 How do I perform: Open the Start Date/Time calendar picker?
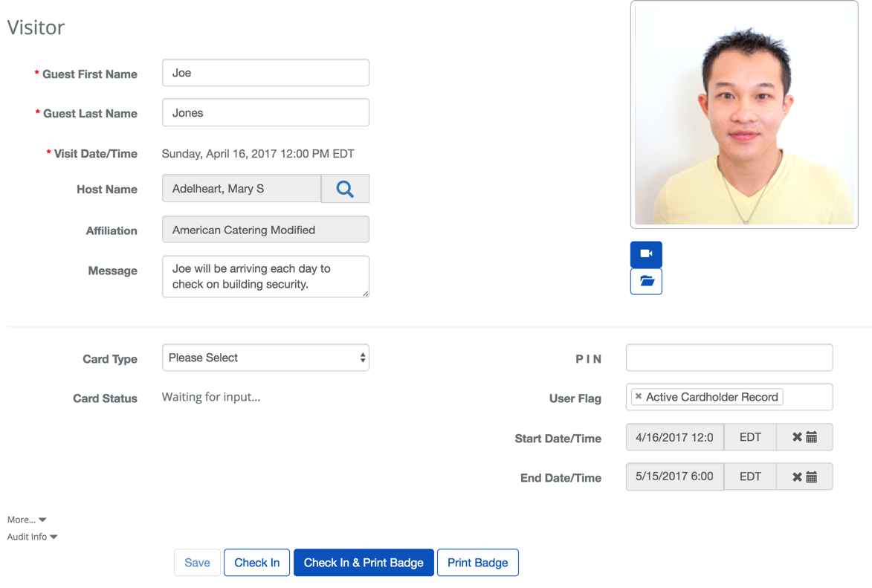coord(812,437)
